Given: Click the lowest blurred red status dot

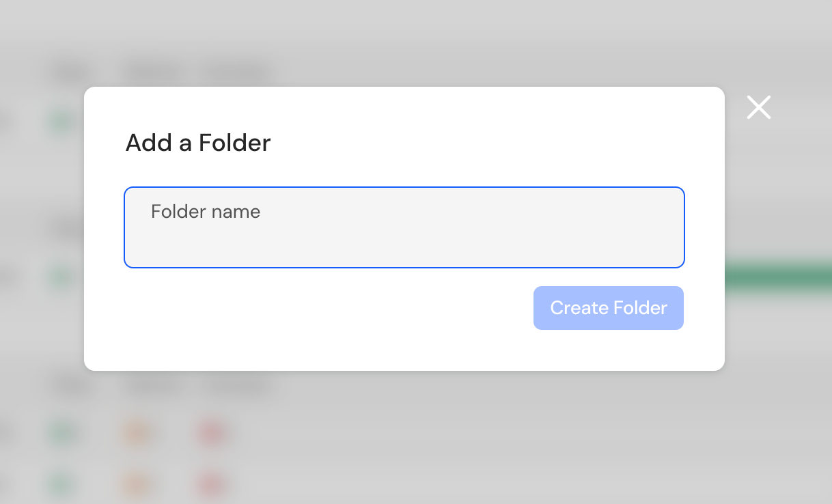Looking at the screenshot, I should coord(212,485).
